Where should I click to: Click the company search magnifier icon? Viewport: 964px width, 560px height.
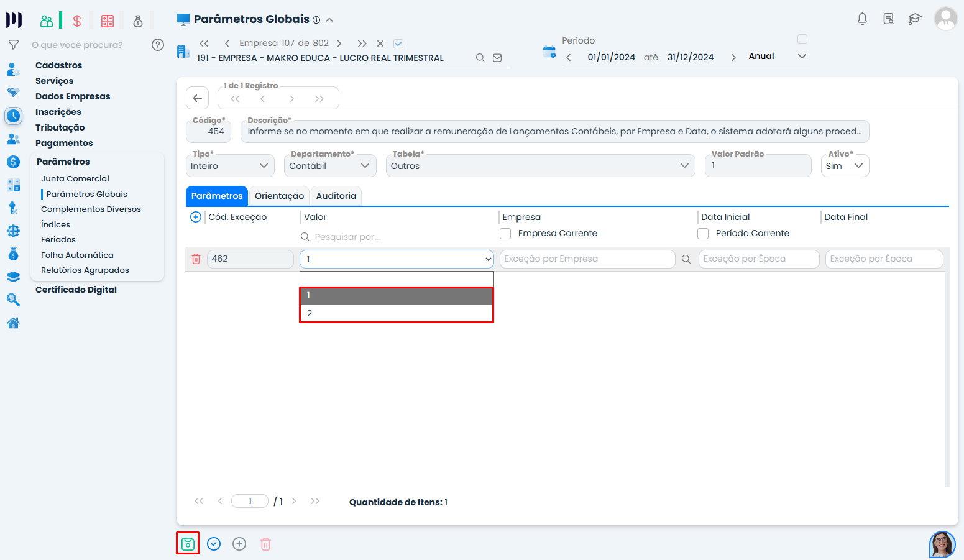pyautogui.click(x=480, y=58)
